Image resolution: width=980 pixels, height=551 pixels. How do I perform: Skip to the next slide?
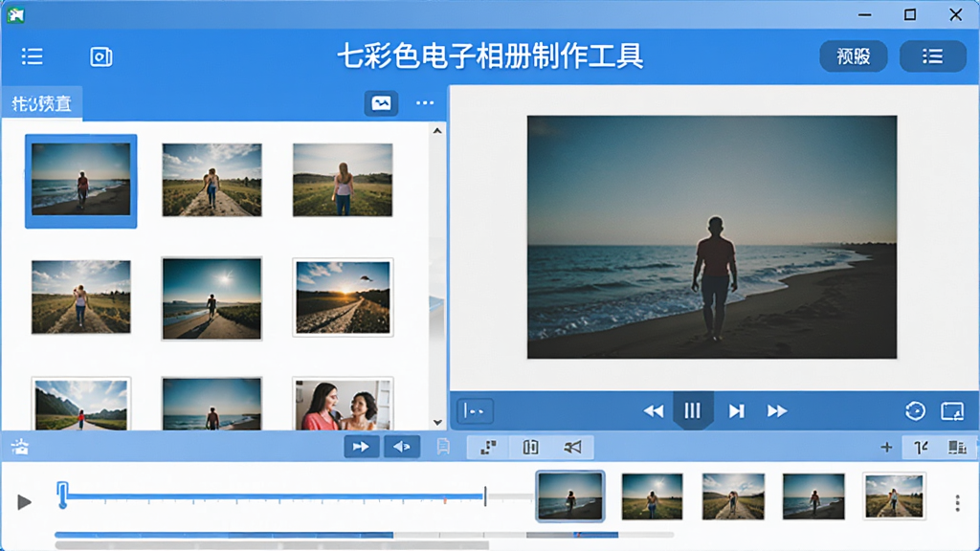(x=736, y=411)
